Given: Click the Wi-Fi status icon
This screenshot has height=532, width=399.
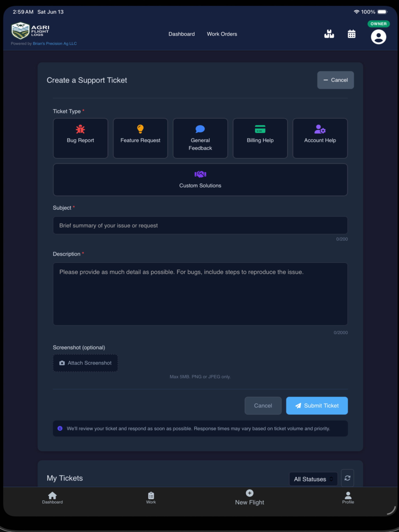Looking at the screenshot, I should coord(356,12).
